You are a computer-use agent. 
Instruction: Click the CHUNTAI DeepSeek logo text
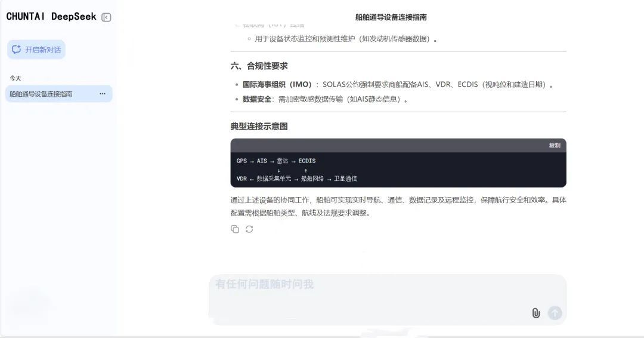[51, 17]
